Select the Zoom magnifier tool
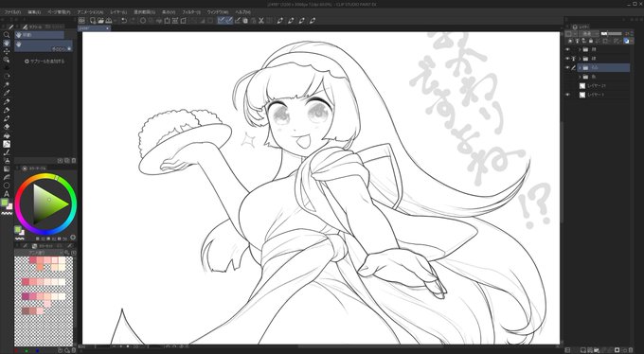 (x=7, y=34)
